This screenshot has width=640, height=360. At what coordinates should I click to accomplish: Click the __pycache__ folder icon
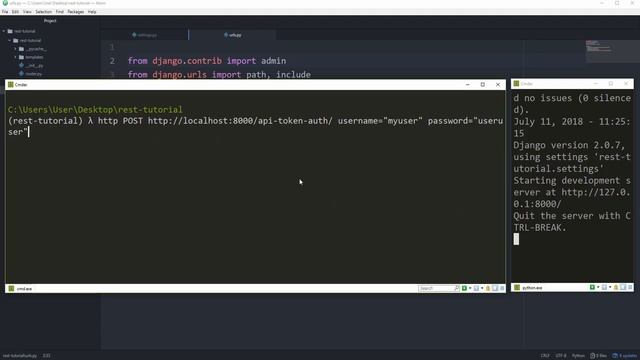[21, 49]
